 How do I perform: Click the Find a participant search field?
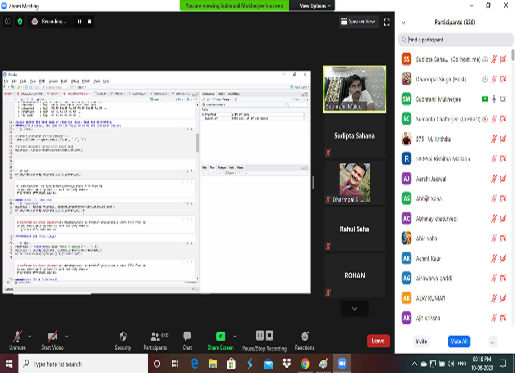[456, 40]
